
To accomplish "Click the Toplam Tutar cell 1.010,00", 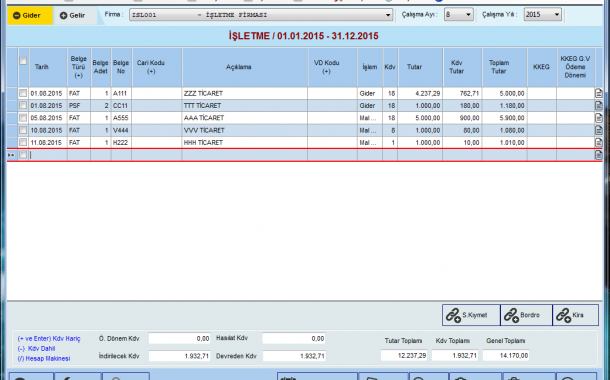I will [505, 143].
